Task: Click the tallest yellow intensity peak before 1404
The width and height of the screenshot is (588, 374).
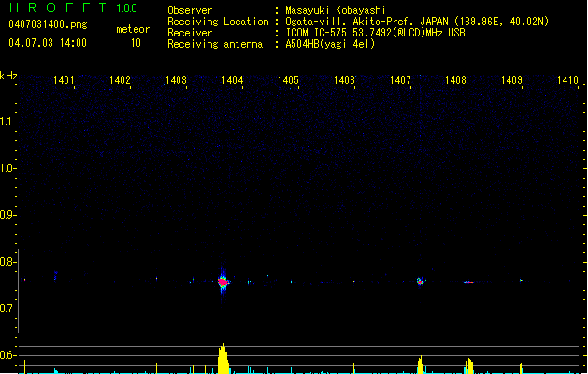Action: click(223, 359)
